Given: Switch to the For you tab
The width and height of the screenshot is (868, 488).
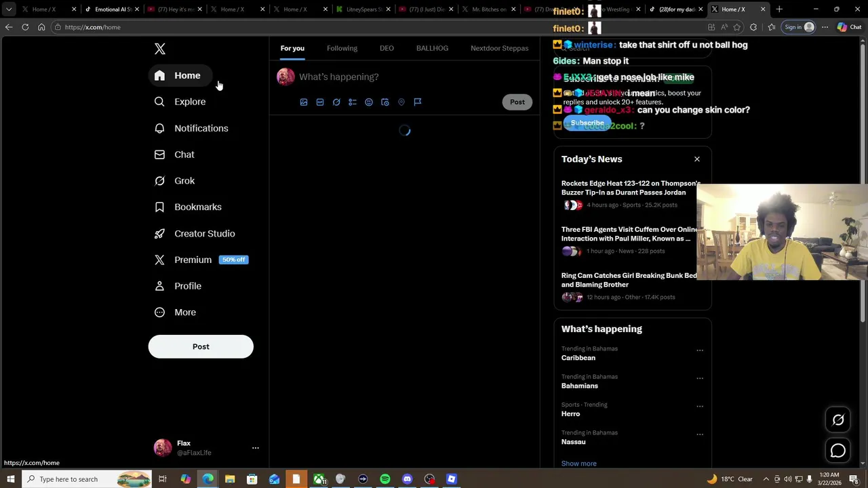Looking at the screenshot, I should pyautogui.click(x=292, y=48).
